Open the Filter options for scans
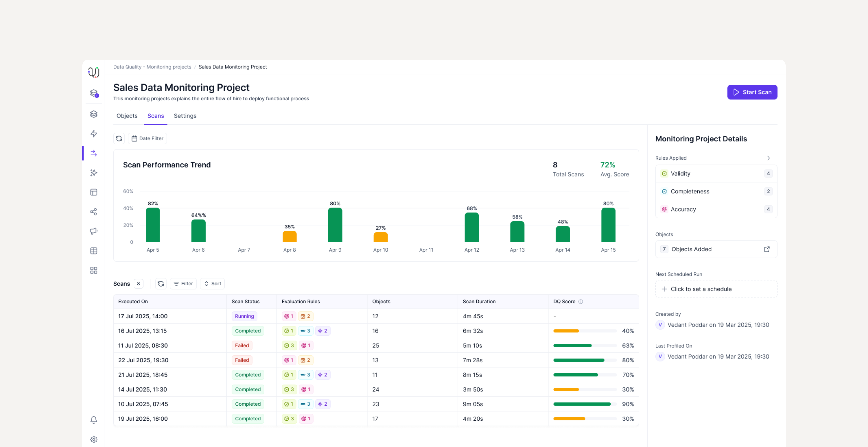868x447 pixels. [x=183, y=284]
